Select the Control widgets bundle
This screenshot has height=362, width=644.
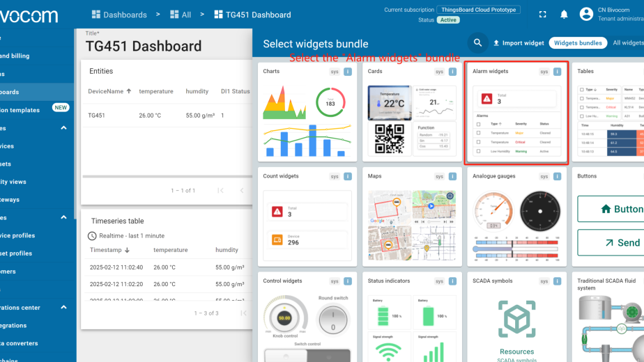(307, 317)
